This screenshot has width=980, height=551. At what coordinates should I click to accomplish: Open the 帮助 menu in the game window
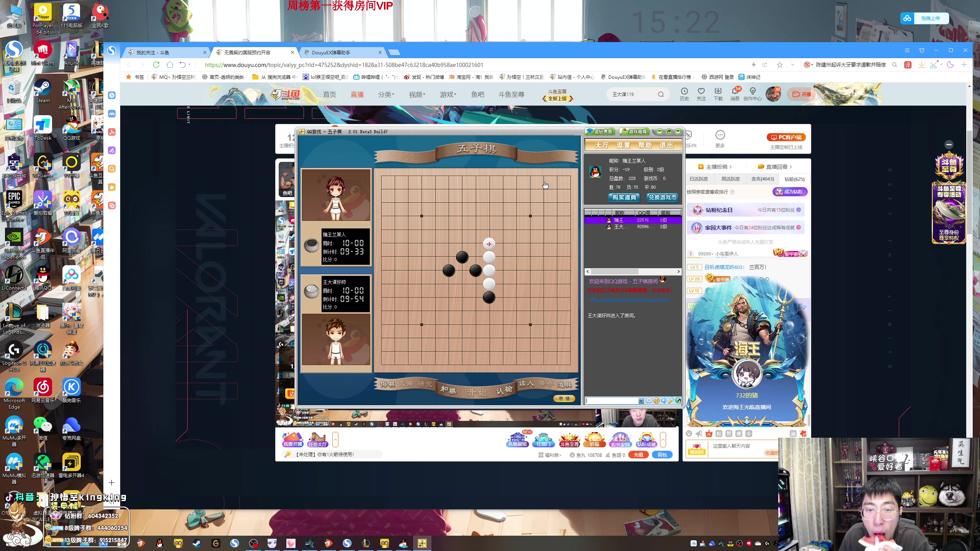point(645,145)
